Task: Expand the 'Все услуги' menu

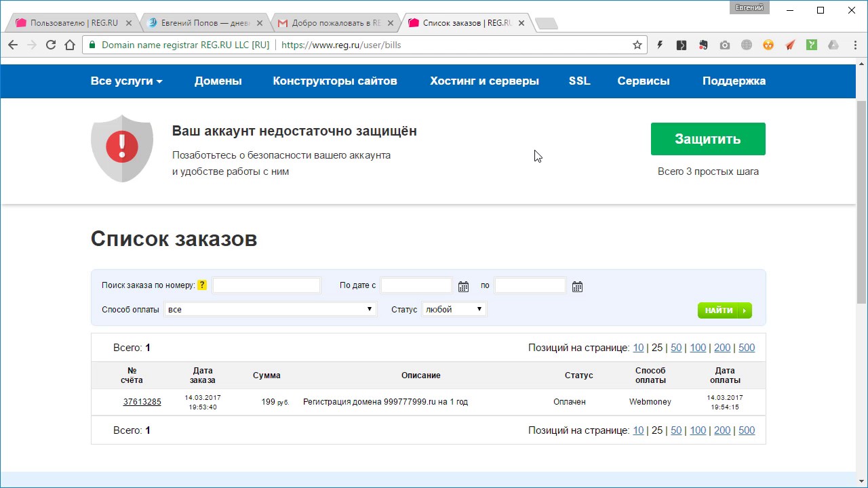Action: click(x=126, y=81)
